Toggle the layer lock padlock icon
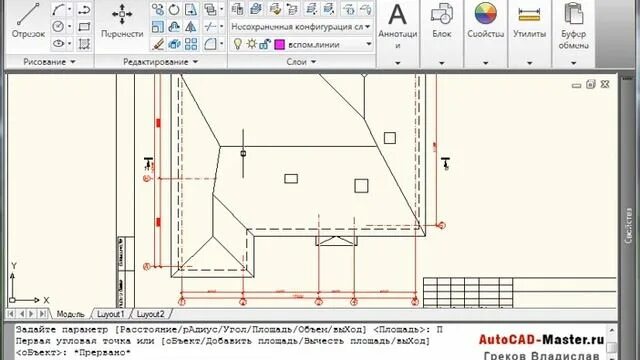This screenshot has height=360, width=640. tap(265, 44)
